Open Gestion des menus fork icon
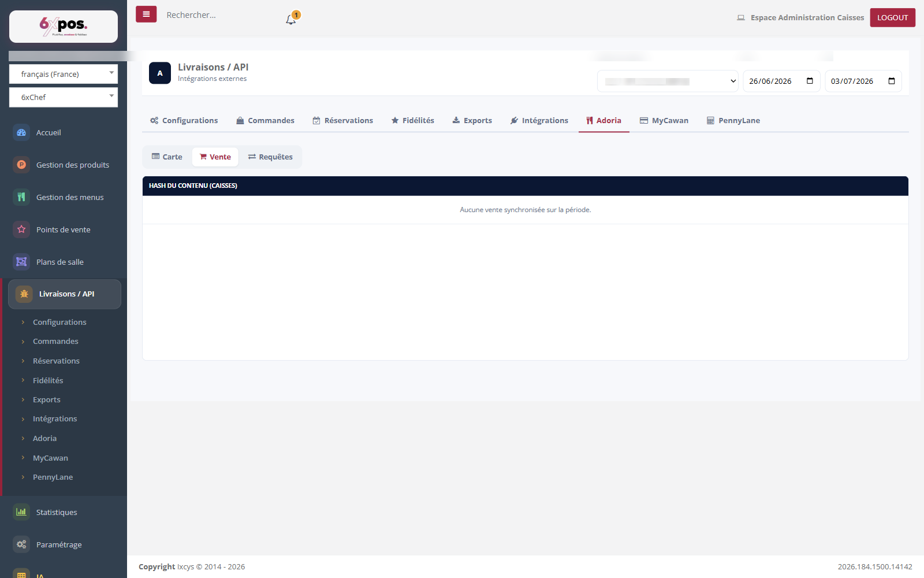 coord(21,197)
